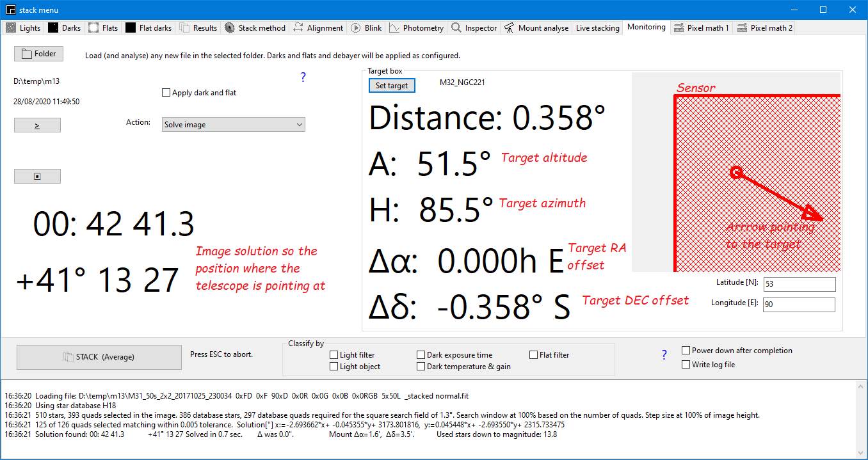The height and width of the screenshot is (460, 868).
Task: Enable Apply dark and flat checkbox
Action: [x=167, y=93]
